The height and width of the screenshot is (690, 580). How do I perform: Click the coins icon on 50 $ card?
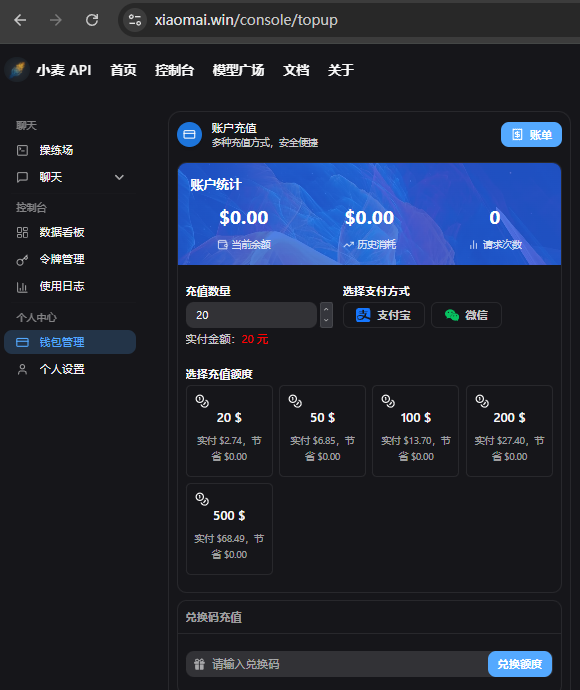[295, 401]
